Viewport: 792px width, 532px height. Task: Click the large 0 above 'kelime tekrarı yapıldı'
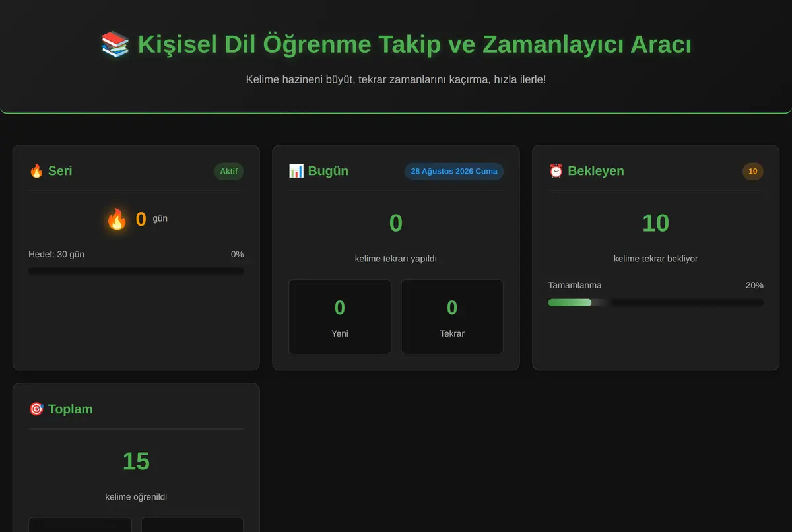point(396,223)
